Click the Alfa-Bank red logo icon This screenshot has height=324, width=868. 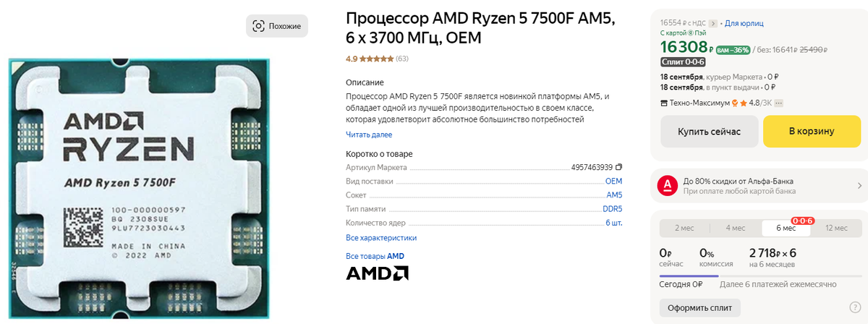(668, 186)
